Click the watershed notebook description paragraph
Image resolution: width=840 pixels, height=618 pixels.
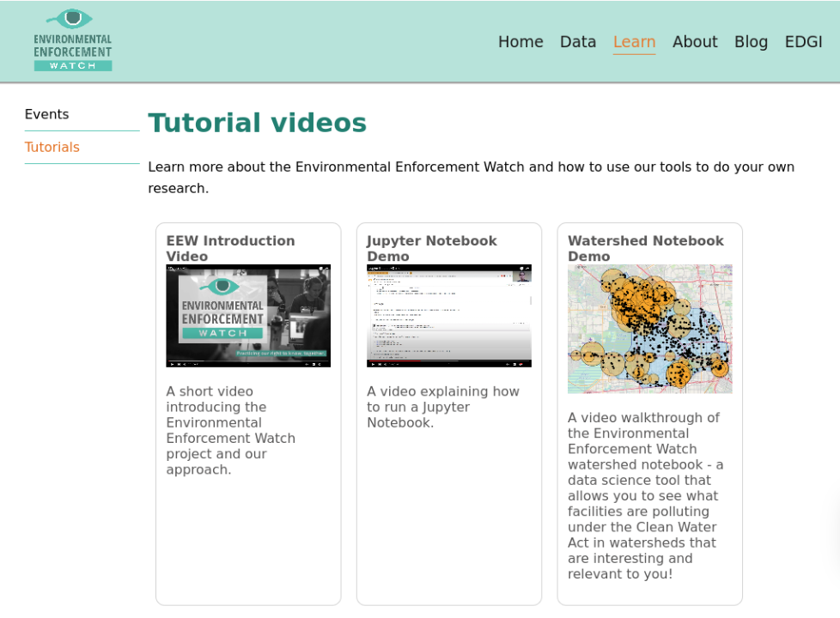pyautogui.click(x=646, y=496)
